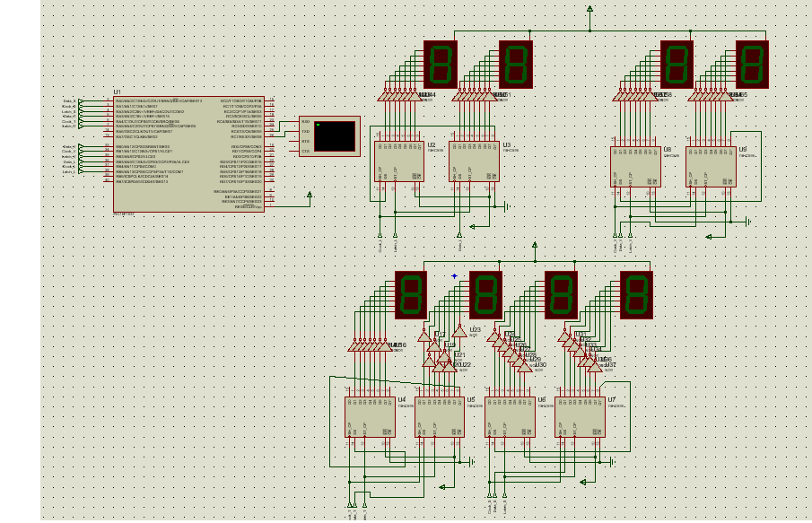
Task: Select the NOT gate labeled U30
Action: pyautogui.click(x=525, y=367)
